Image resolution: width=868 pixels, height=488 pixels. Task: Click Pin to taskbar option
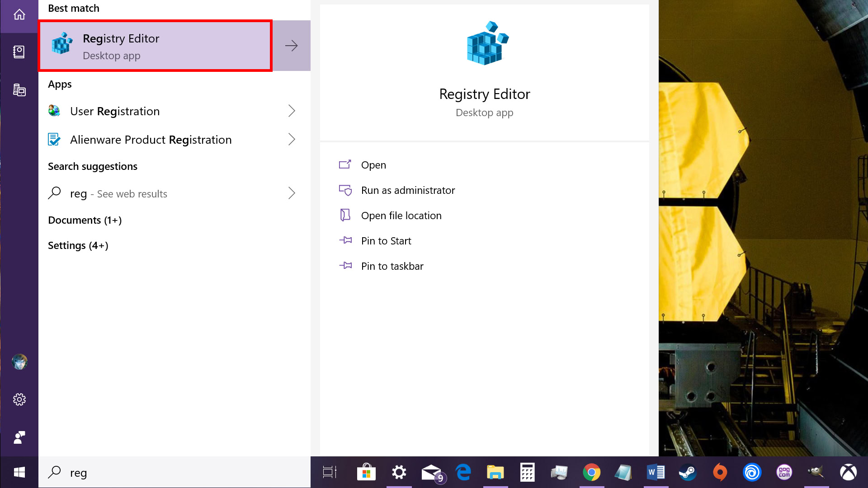click(x=392, y=266)
